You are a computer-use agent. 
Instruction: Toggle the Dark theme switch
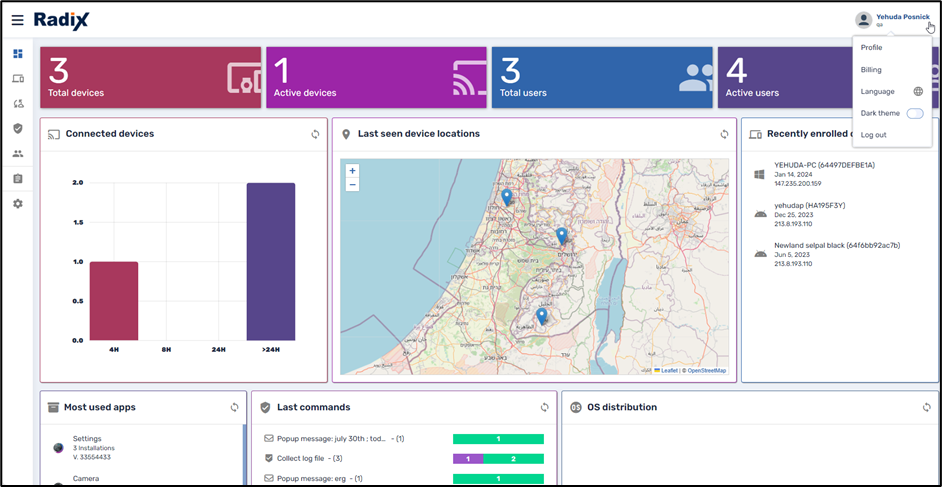[x=914, y=113]
